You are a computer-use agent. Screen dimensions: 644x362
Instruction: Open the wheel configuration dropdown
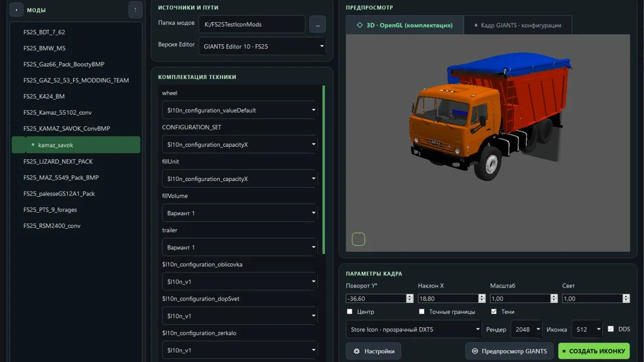click(239, 110)
